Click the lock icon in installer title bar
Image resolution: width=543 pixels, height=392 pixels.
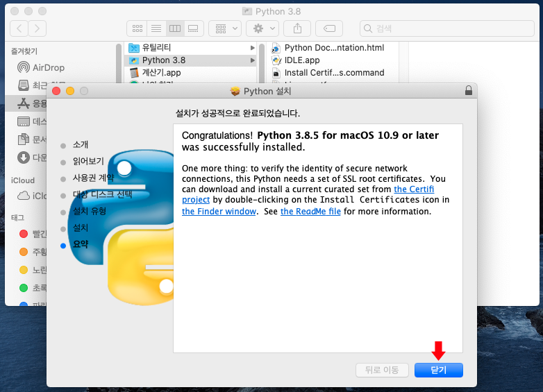(x=469, y=91)
